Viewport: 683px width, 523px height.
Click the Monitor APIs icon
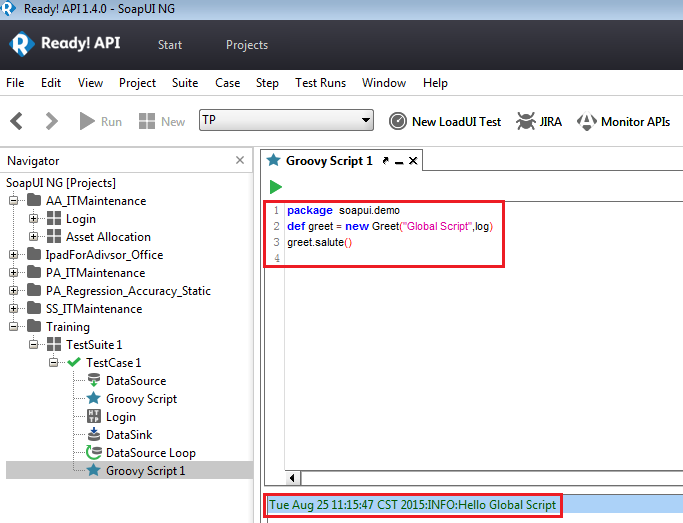(x=587, y=121)
